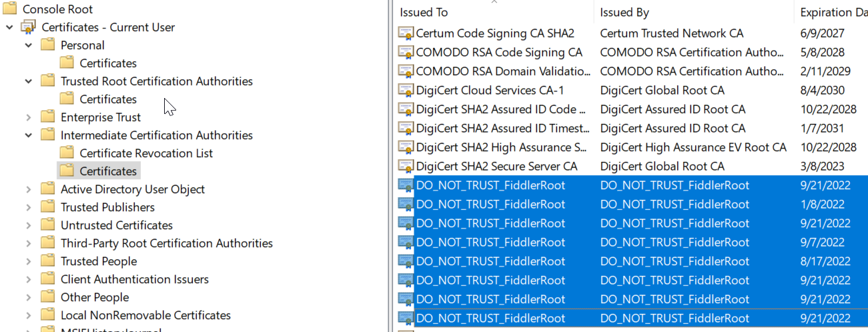Click the COMODO RSA Code Signing CA certificate icon

[406, 52]
